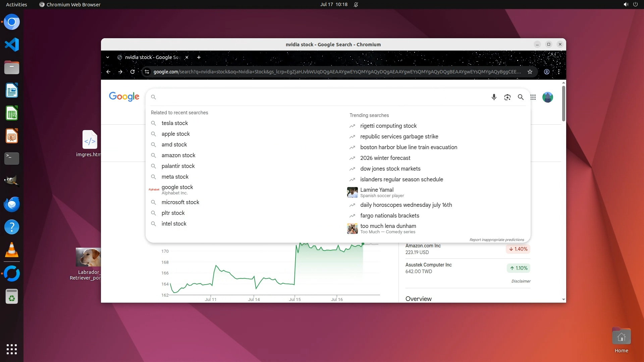
Task: Reload the current page
Action: click(x=132, y=72)
